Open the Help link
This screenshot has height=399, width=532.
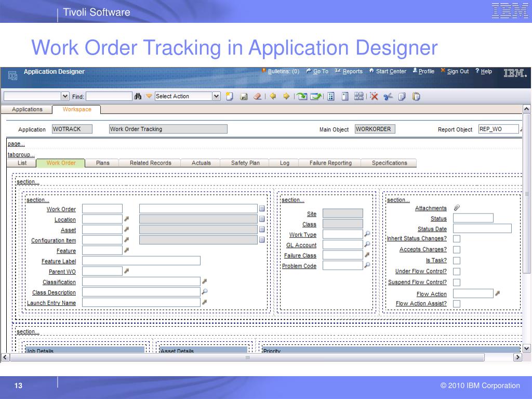point(486,71)
